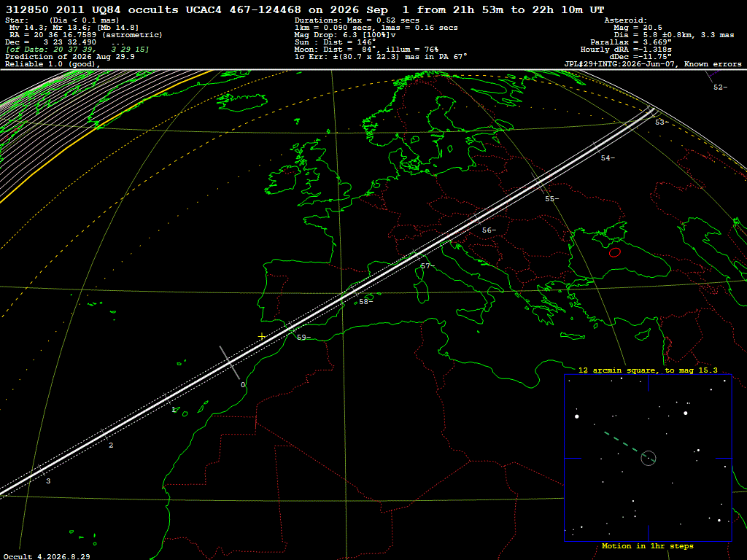Click the 'Occult 4.2026.8.29' version label
The height and width of the screenshot is (560, 747).
click(47, 556)
